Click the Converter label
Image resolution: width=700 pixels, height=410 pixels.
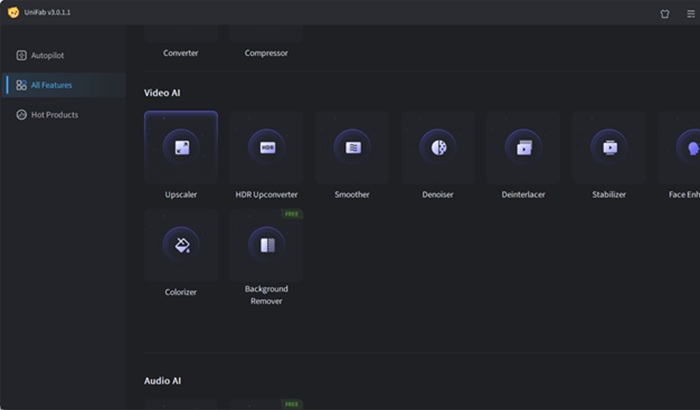[x=180, y=53]
